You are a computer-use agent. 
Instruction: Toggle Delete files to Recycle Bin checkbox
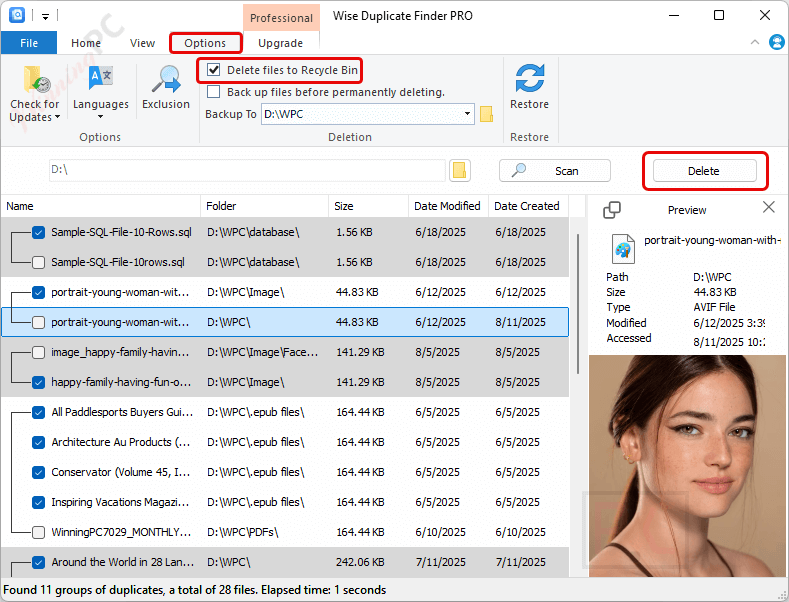coord(214,69)
